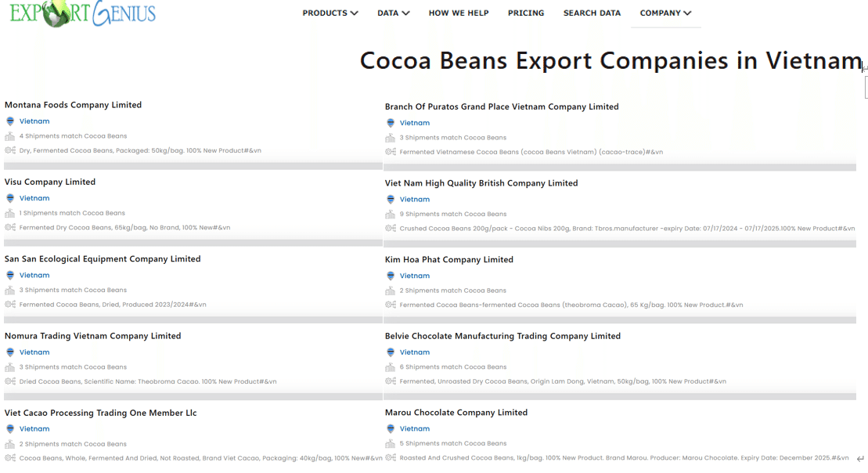Image resolution: width=868 pixels, height=473 pixels.
Task: Click the Vietnam flag icon under Marou Chocolate
Action: (391, 429)
